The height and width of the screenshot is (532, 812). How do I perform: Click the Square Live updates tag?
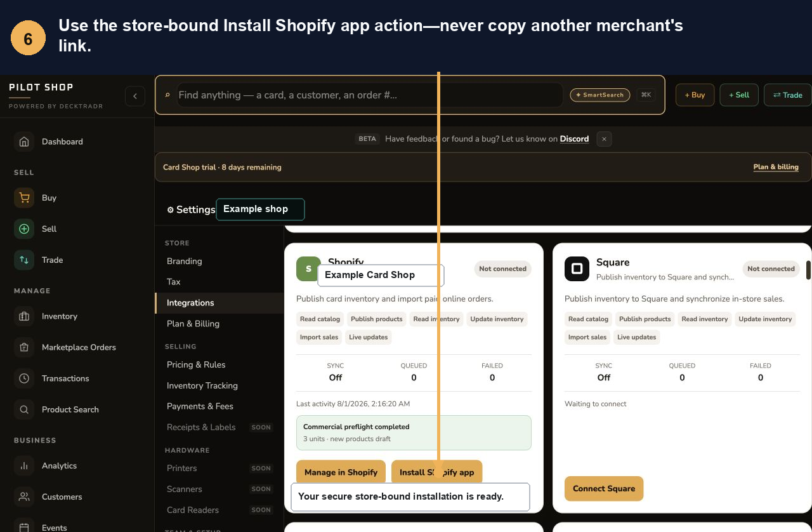(636, 337)
